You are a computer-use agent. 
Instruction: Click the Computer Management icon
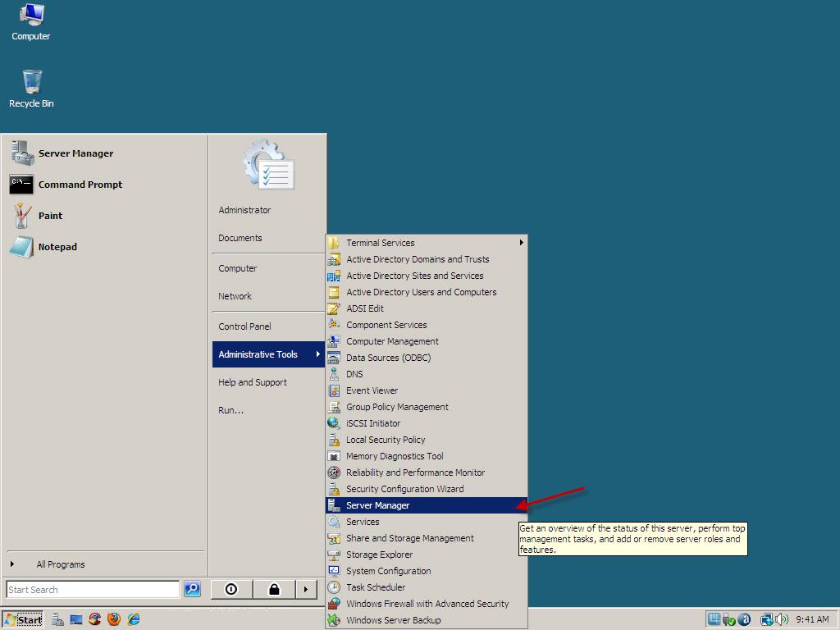click(334, 341)
